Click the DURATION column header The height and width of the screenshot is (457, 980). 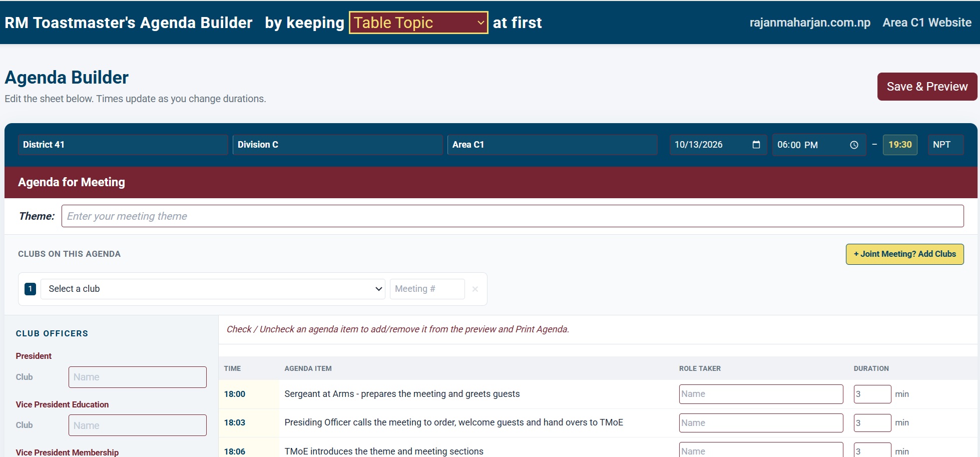[871, 368]
